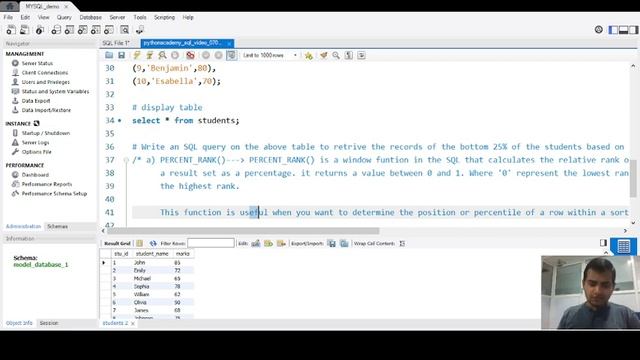Delete selected rows icon in result toolbar
This screenshot has width=640, height=360.
(x=281, y=243)
